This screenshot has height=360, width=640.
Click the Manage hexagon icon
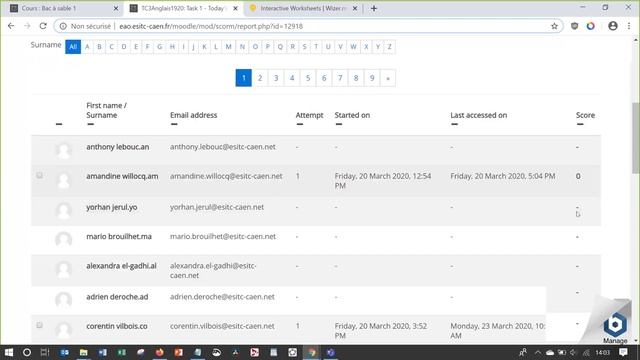pyautogui.click(x=615, y=324)
